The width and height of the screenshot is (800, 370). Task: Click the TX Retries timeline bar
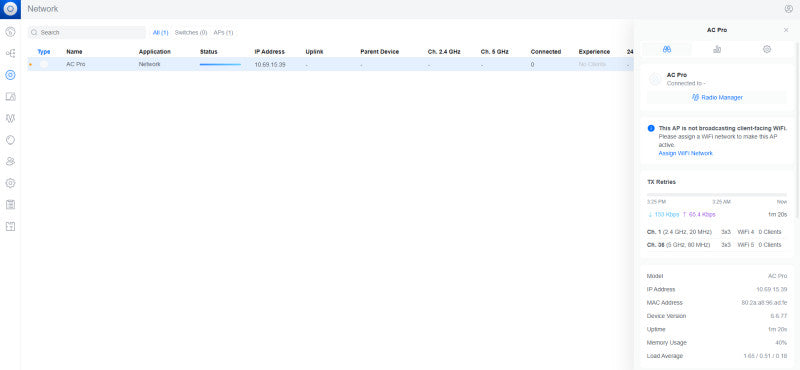pos(717,194)
